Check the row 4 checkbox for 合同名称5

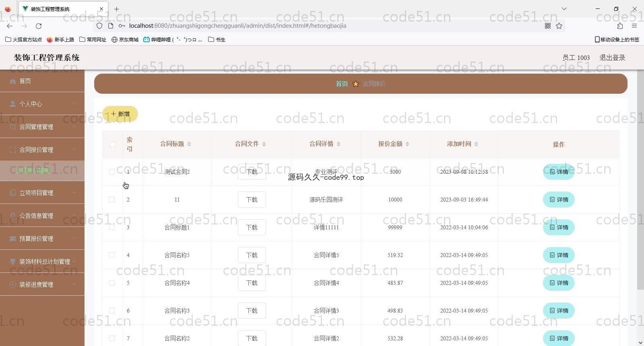(x=112, y=255)
